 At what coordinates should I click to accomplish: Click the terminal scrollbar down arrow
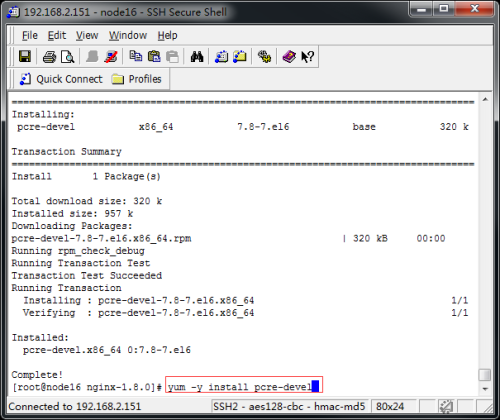click(x=485, y=389)
